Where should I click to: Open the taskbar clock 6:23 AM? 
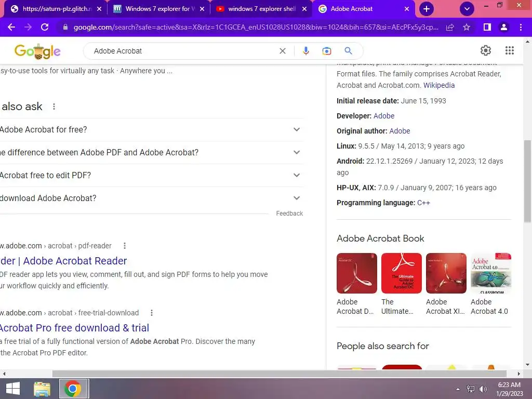pyautogui.click(x=509, y=389)
